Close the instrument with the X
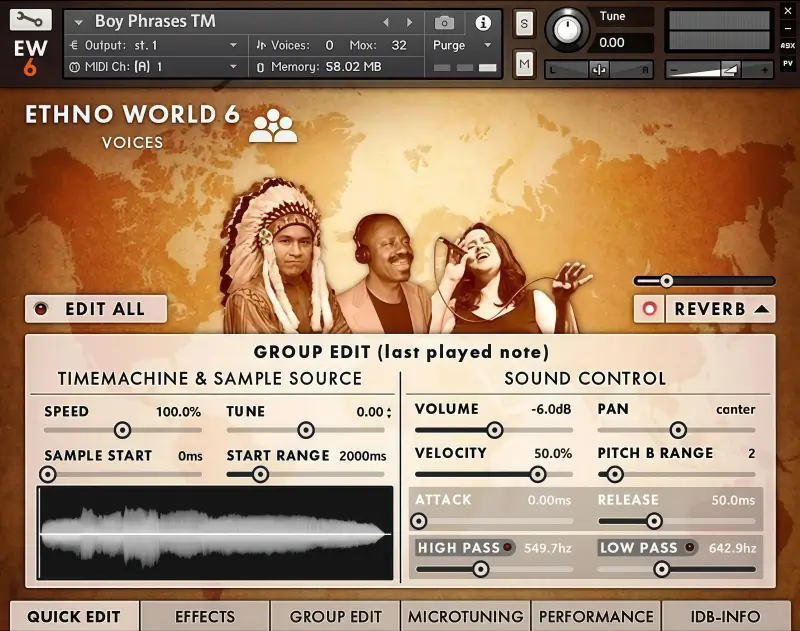 pyautogui.click(x=787, y=11)
